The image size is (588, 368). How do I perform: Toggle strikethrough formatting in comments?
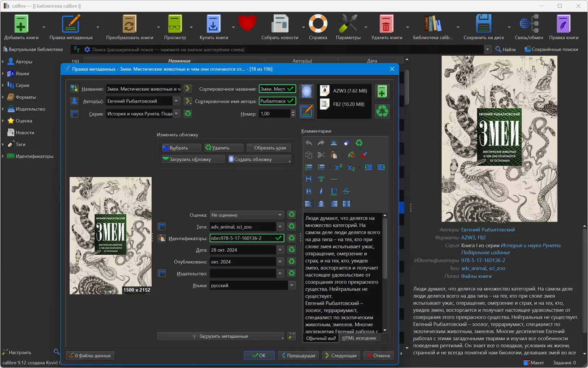pos(346,192)
